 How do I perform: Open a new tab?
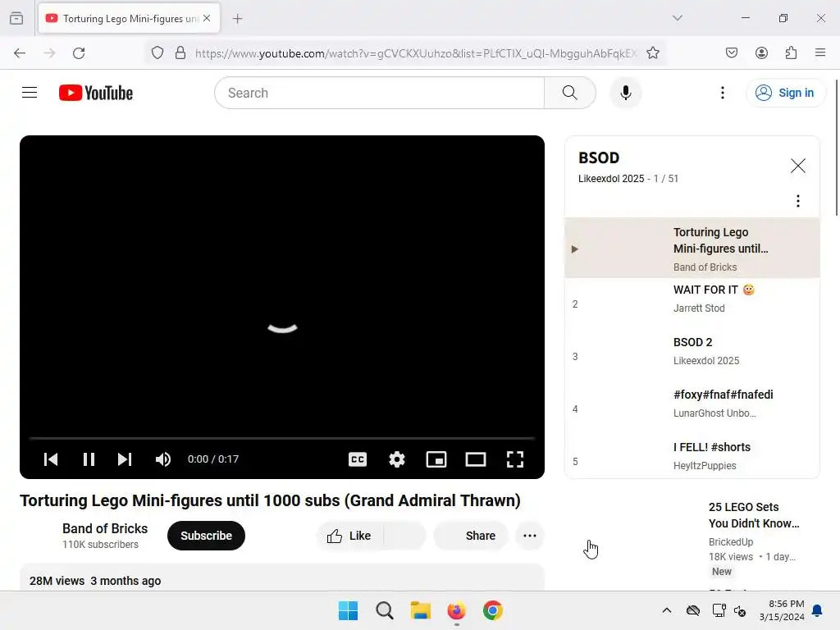click(x=237, y=19)
